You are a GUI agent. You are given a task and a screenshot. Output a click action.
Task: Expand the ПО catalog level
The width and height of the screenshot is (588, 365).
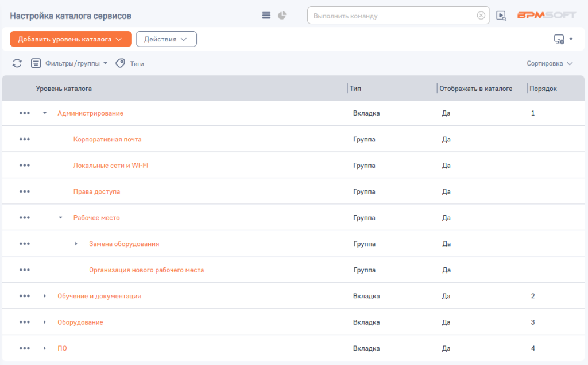tap(45, 348)
